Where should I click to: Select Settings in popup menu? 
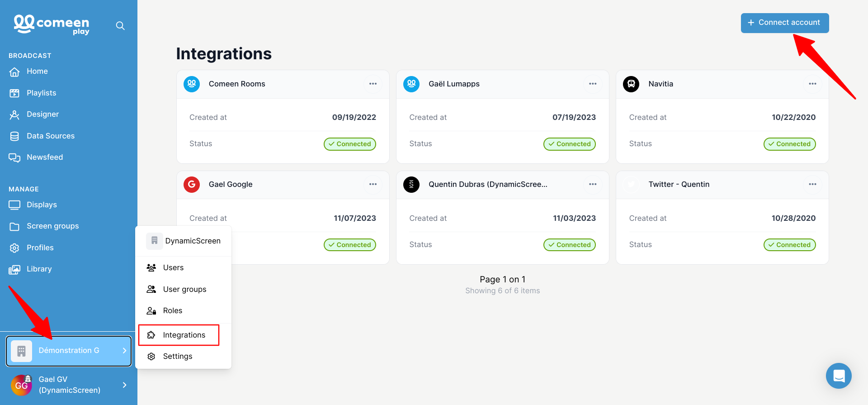[x=184, y=356]
